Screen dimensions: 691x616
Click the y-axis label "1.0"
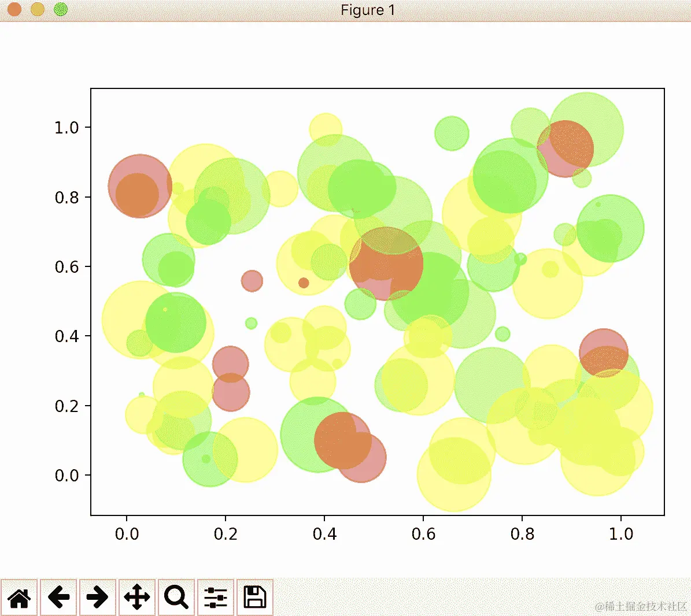tap(66, 128)
